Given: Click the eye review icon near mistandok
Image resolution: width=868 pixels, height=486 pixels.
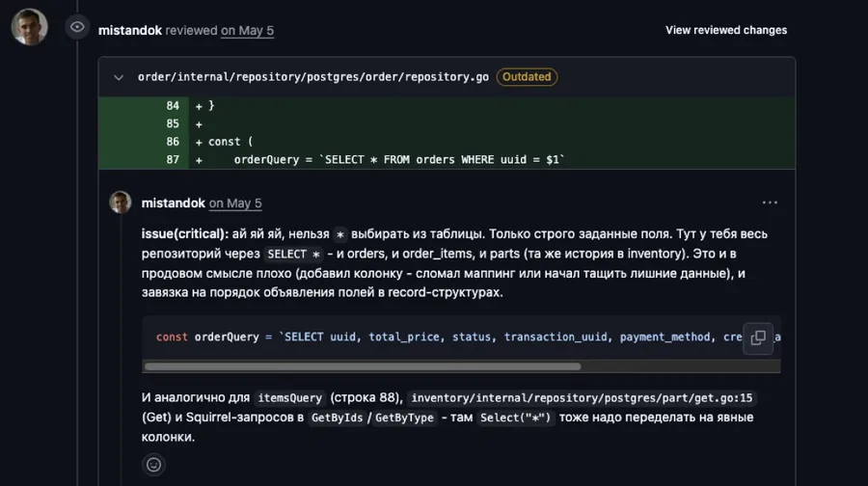Looking at the screenshot, I should [x=77, y=27].
